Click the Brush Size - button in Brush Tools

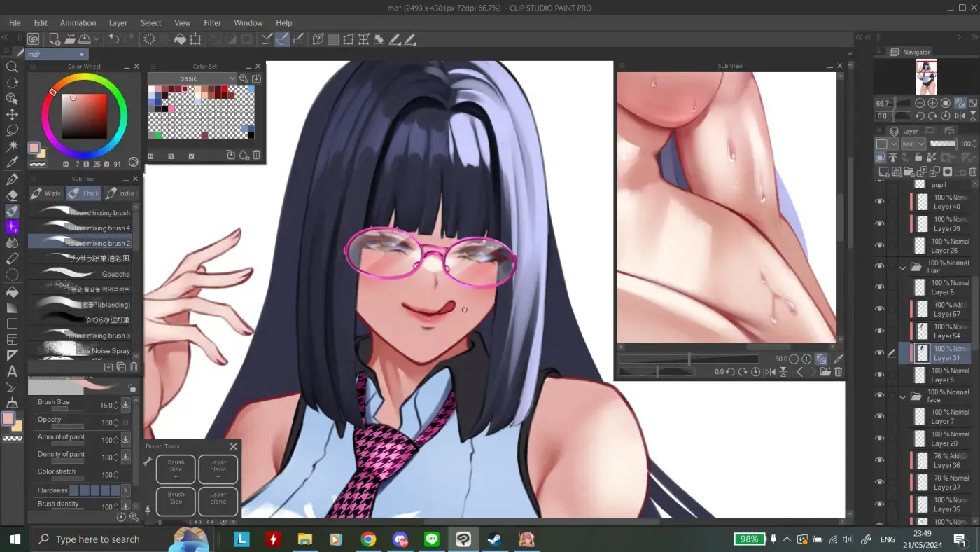pyautogui.click(x=176, y=501)
